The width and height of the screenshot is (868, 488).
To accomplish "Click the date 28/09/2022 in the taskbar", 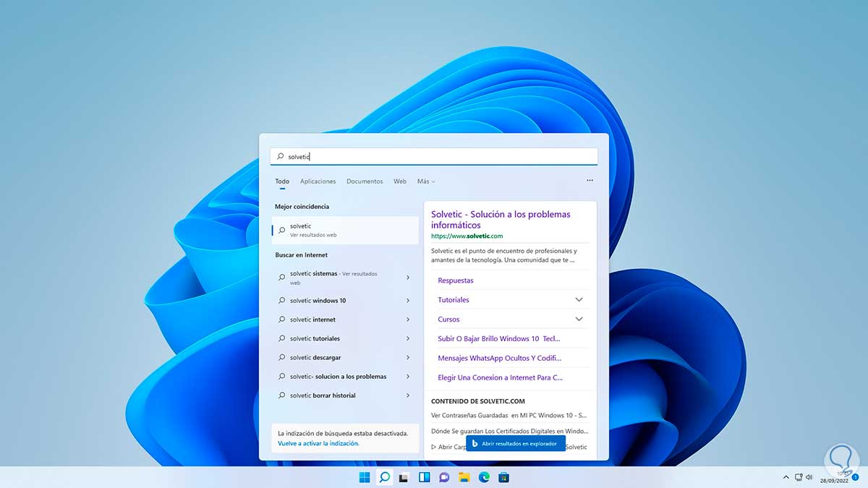I will (x=833, y=481).
